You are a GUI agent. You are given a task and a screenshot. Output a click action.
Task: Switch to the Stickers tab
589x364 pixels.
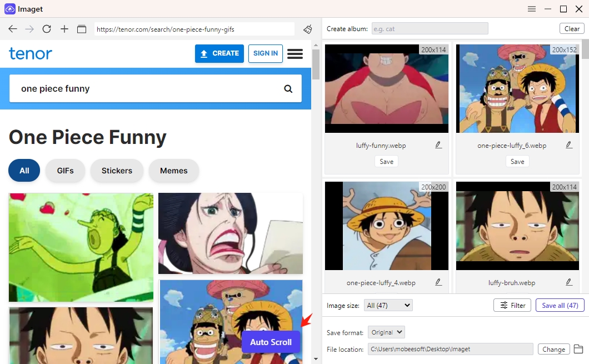point(117,171)
